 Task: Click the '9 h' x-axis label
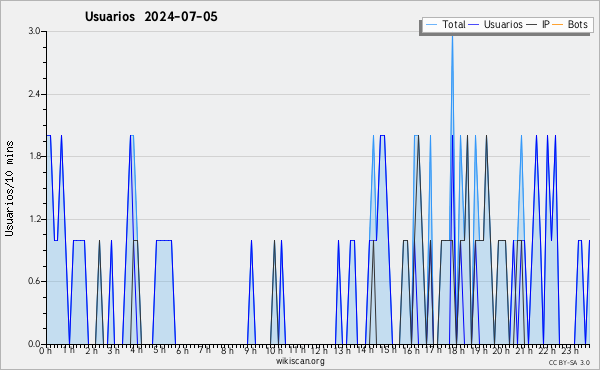coord(251,350)
